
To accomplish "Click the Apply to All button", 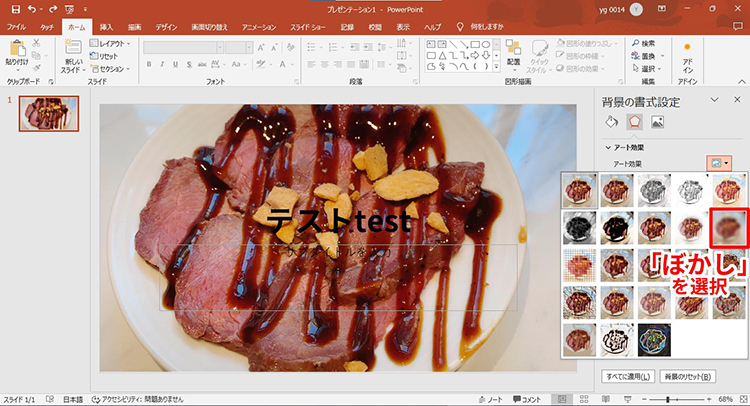I will point(626,377).
